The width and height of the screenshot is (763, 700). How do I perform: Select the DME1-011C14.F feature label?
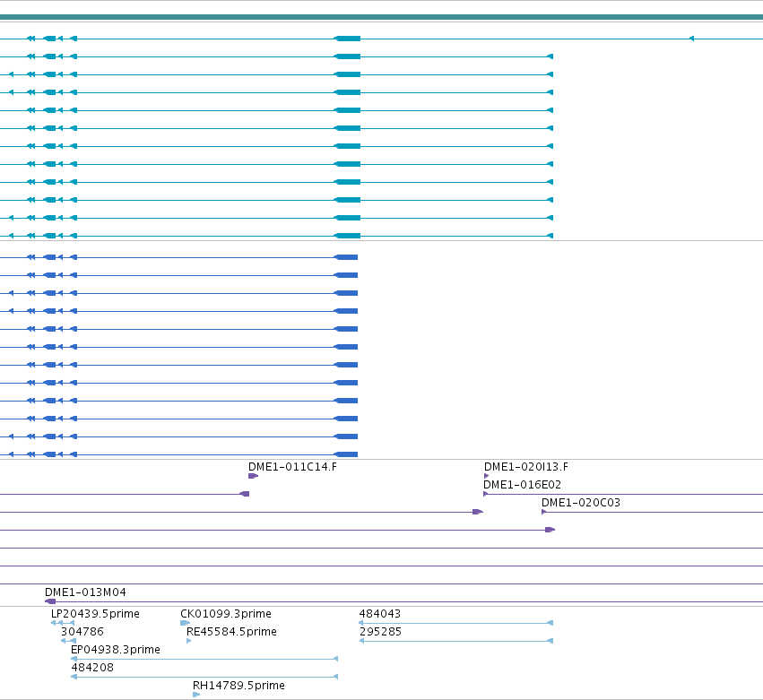(292, 467)
